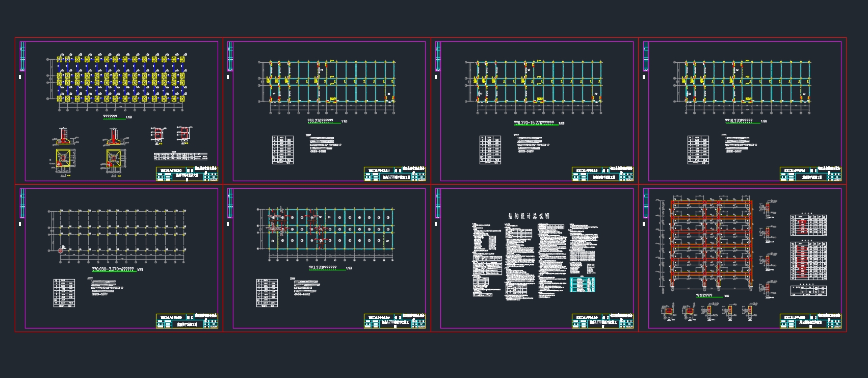Click the title block of the frame elevation sheet
Viewport: 868px width, 378px height.
[810, 321]
